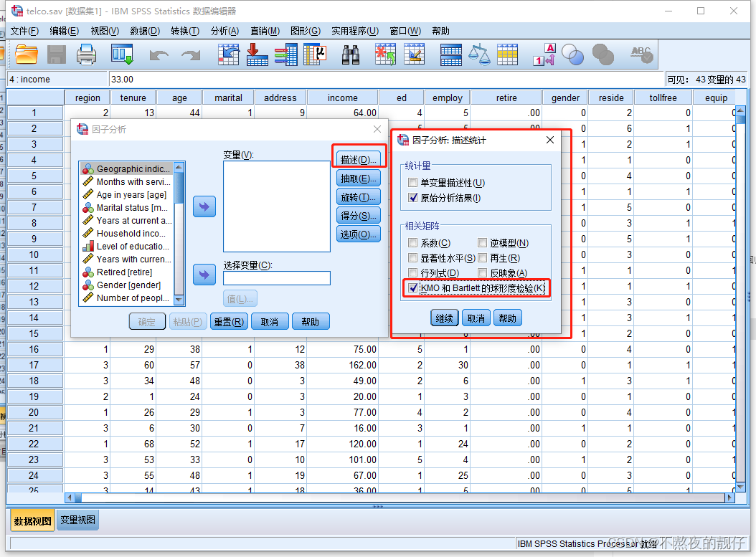Click the Use variable sets circles icon
Image resolution: width=756 pixels, height=557 pixels.
tap(573, 54)
